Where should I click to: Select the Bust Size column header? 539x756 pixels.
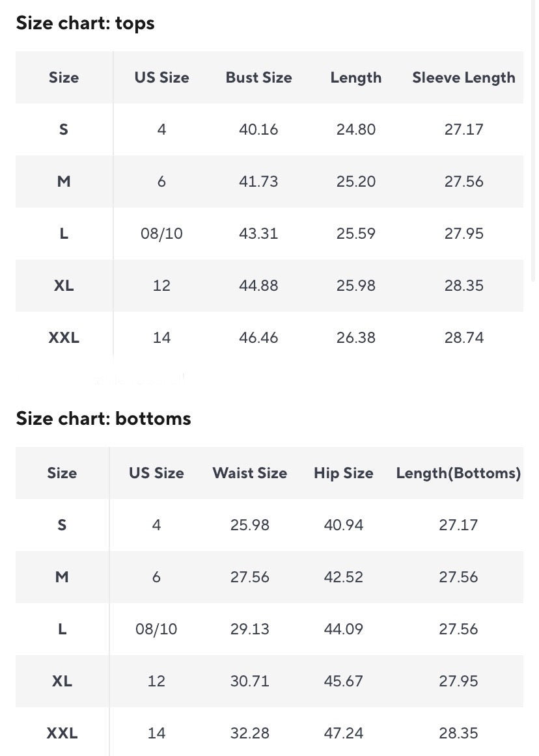[258, 77]
